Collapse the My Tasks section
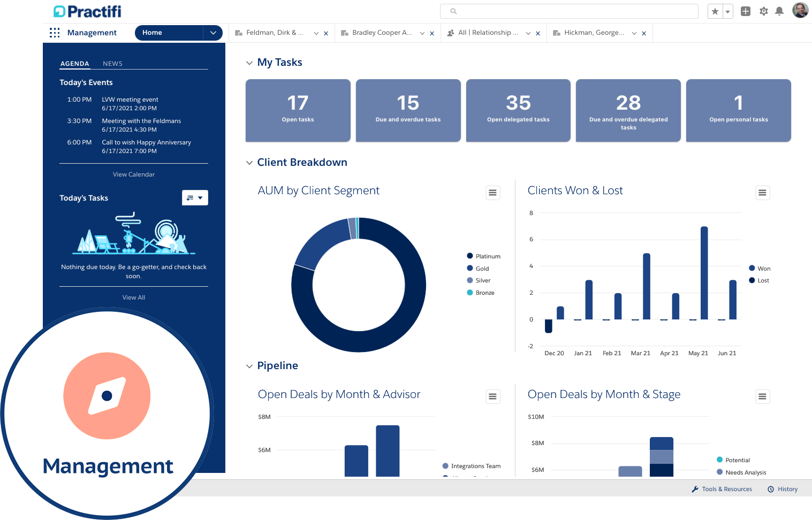812x520 pixels. tap(249, 63)
